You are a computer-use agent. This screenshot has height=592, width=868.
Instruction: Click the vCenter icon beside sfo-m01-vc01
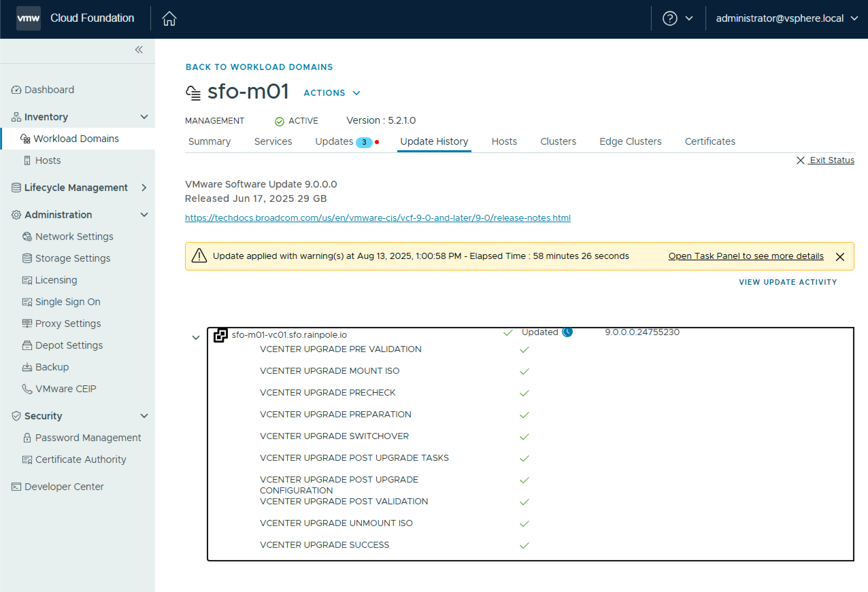(220, 335)
